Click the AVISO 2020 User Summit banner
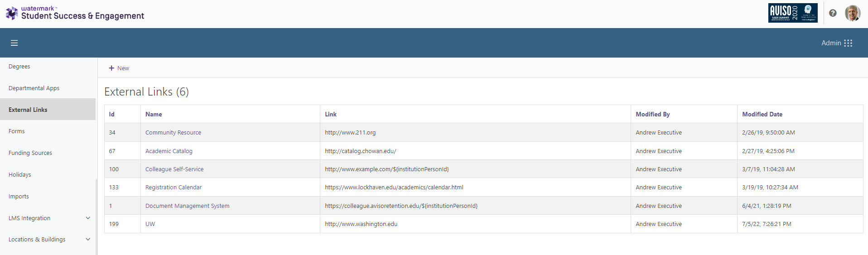This screenshot has width=868, height=255. click(793, 13)
